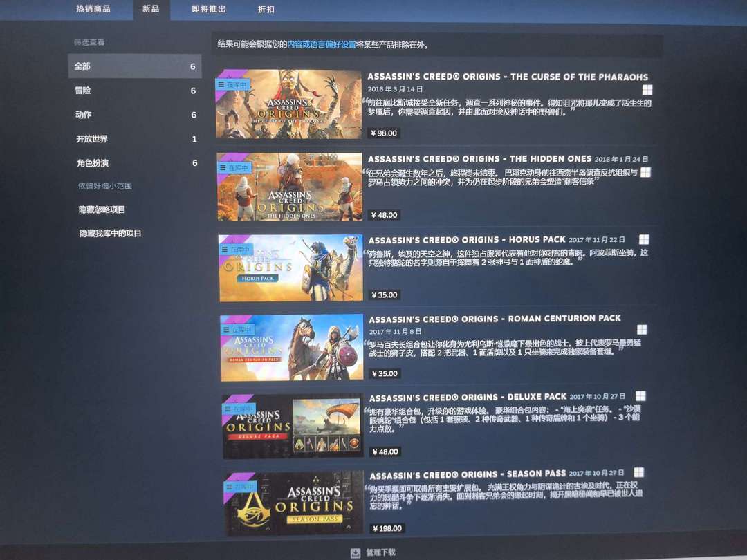The width and height of the screenshot is (747, 560).
Task: Open the 即将推出 tab
Action: [209, 9]
